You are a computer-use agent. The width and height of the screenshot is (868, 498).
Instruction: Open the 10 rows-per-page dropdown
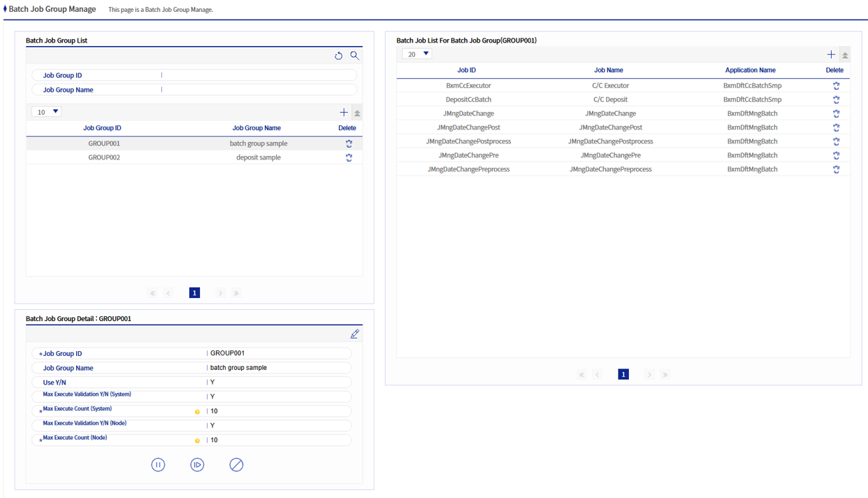coord(47,112)
